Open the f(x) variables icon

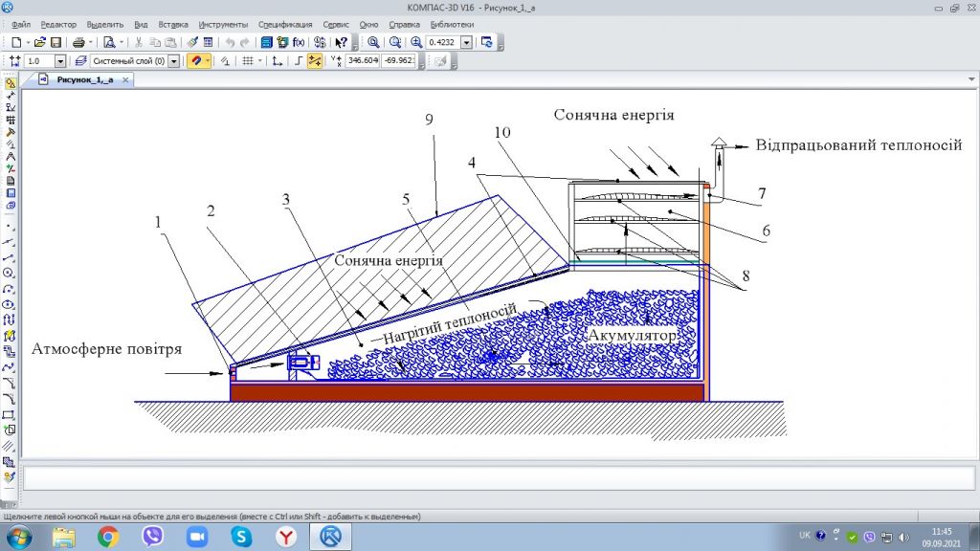(x=299, y=42)
